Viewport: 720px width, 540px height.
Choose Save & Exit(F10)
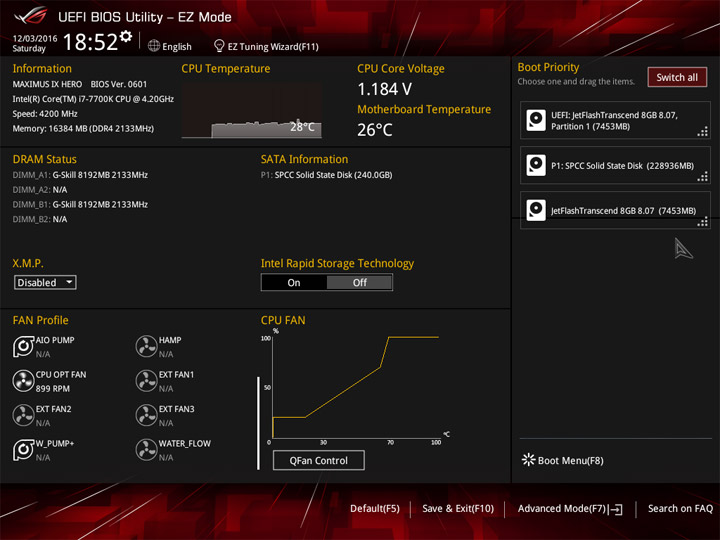(458, 509)
